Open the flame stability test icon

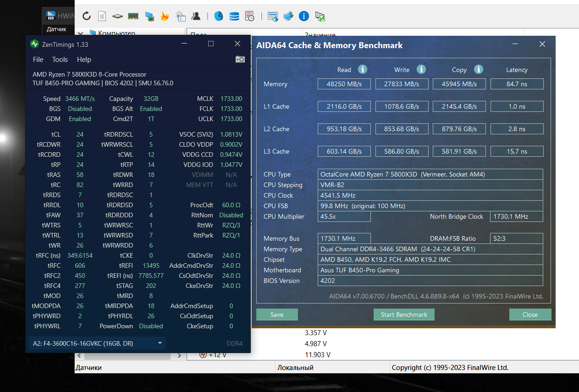point(165,17)
